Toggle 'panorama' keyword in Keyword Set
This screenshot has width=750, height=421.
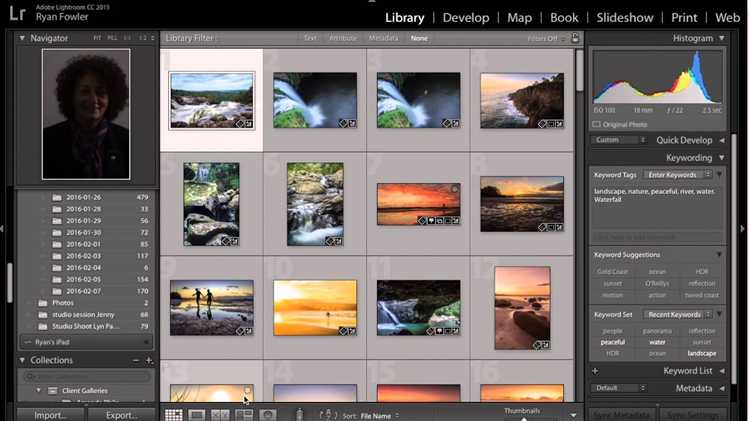(657, 331)
